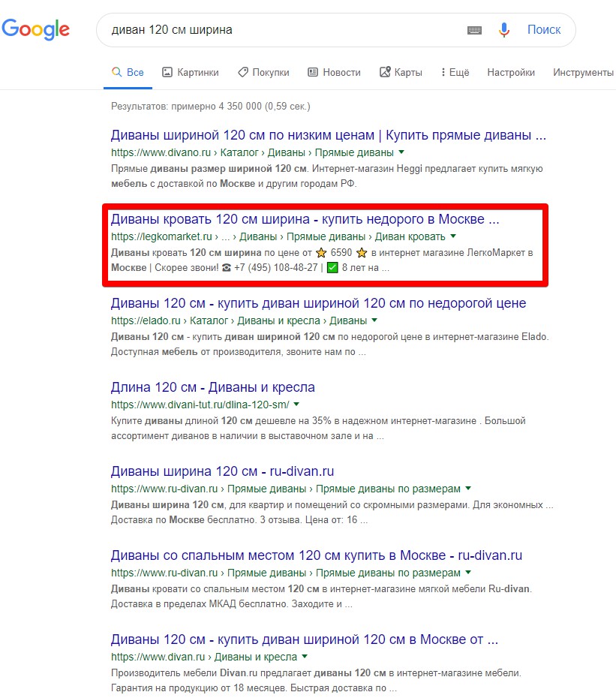Click the Google logo

pos(35,29)
